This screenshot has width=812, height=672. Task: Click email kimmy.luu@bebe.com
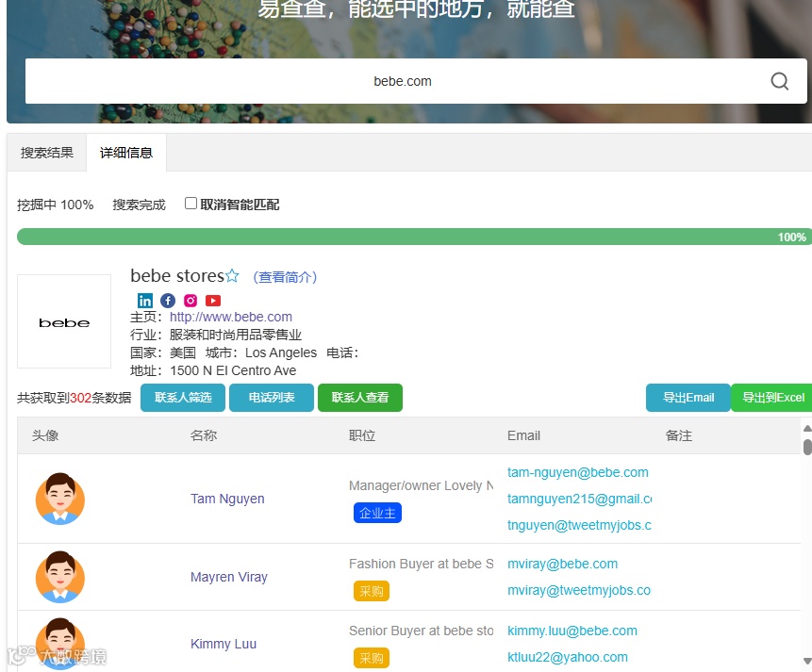coord(572,631)
